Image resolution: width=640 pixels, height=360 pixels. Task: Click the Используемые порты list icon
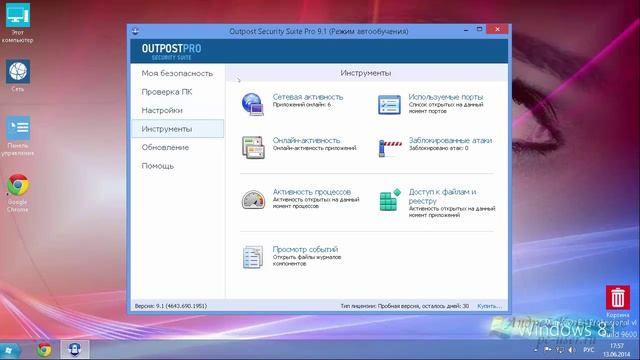389,104
